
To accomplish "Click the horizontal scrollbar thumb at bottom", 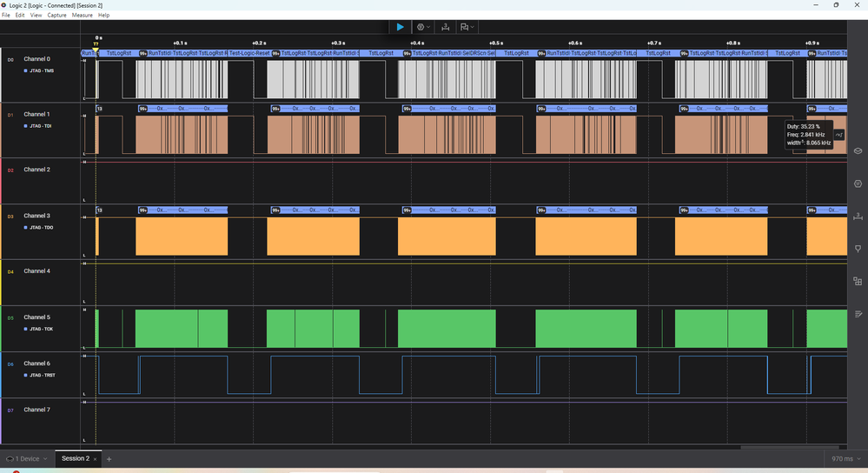I will coord(790,447).
